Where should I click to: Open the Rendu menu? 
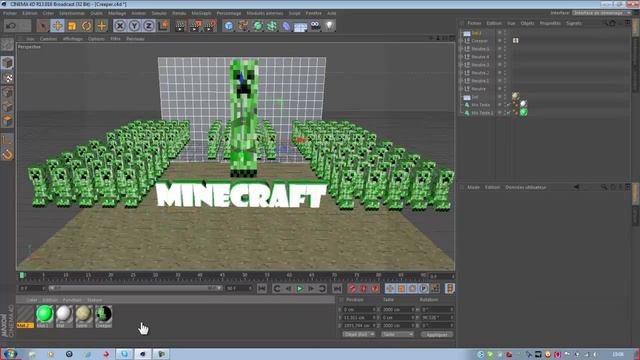tap(179, 13)
